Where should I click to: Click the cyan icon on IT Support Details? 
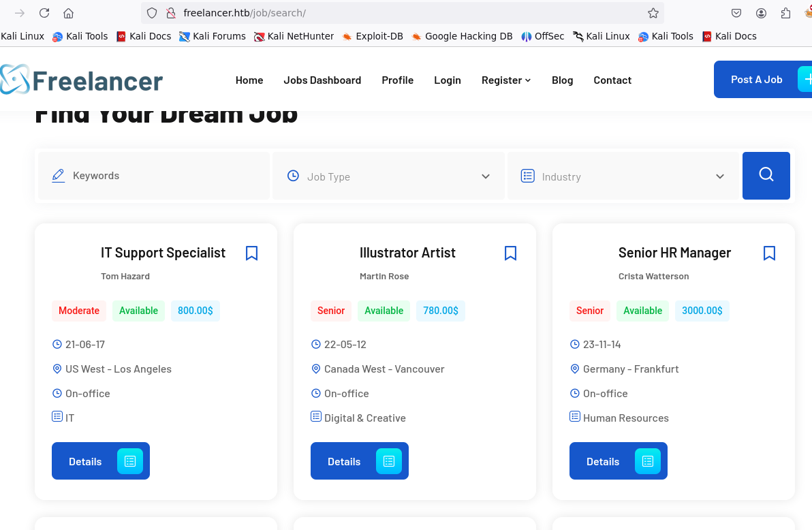pyautogui.click(x=130, y=461)
